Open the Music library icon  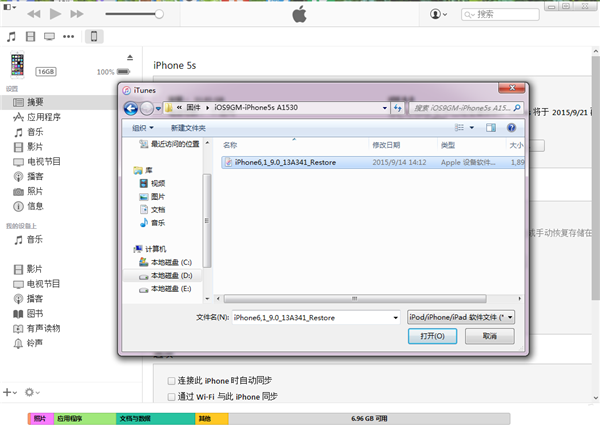tap(11, 37)
